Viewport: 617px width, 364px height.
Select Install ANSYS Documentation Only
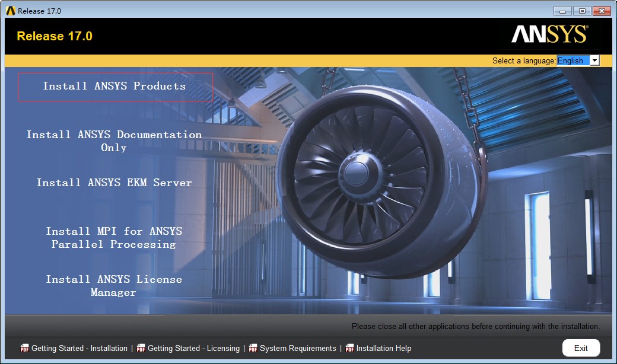tap(114, 141)
